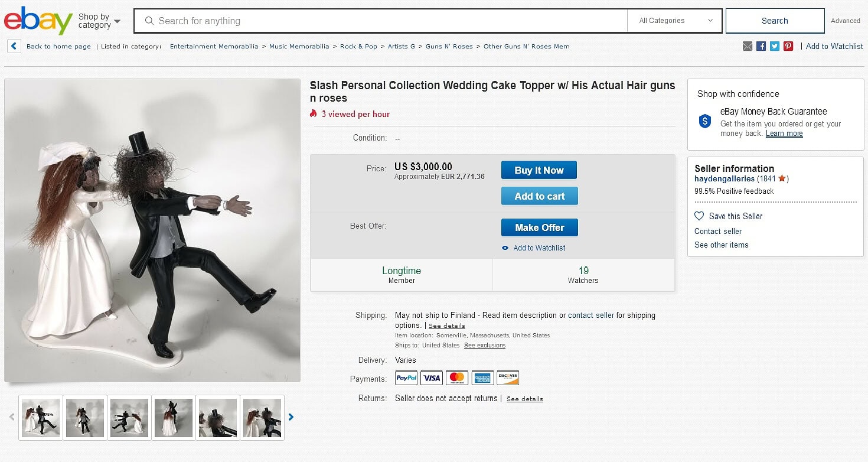
Task: Show next thumbnails with right arrow
Action: coord(291,417)
